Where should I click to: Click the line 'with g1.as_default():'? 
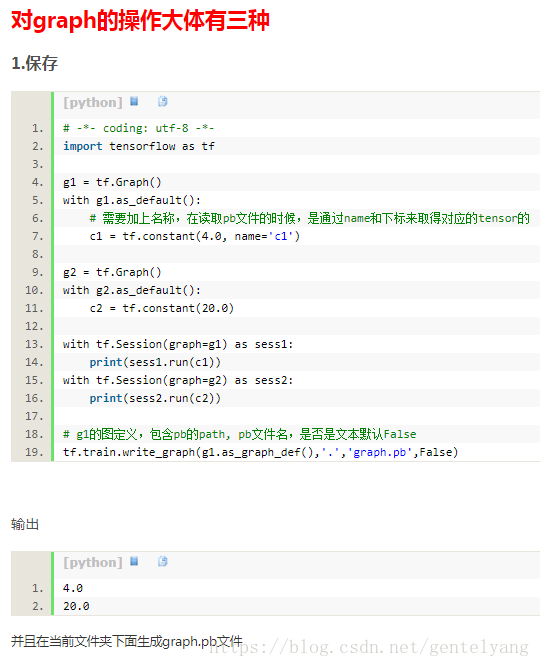pos(132,200)
